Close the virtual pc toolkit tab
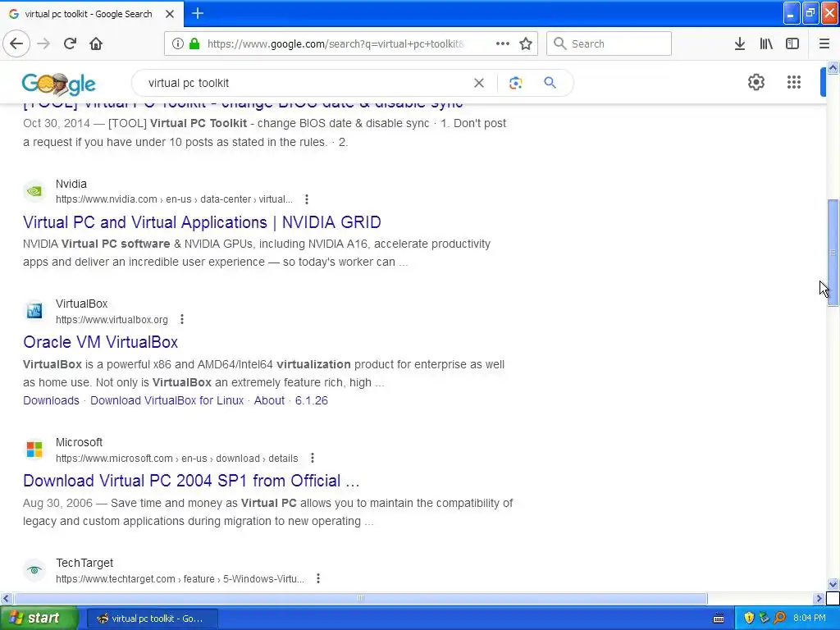 pyautogui.click(x=169, y=14)
